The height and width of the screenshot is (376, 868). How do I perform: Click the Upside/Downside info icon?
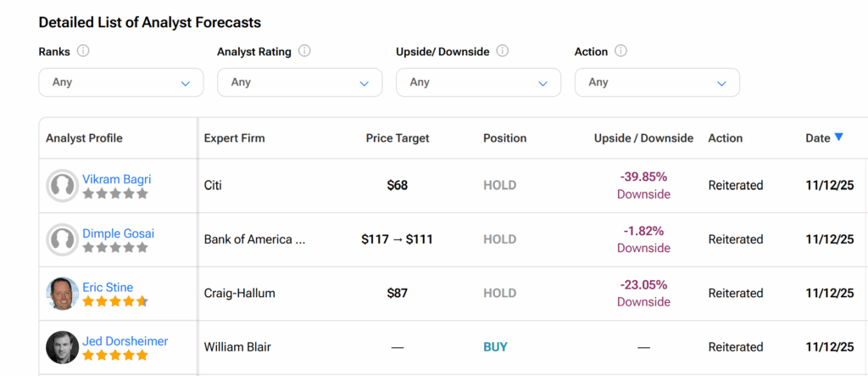click(503, 51)
